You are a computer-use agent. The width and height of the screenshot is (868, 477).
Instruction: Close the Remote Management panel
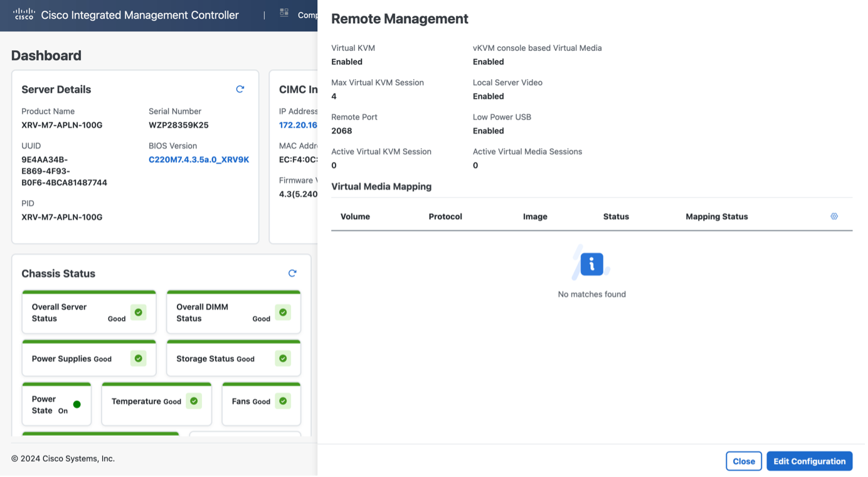743,461
